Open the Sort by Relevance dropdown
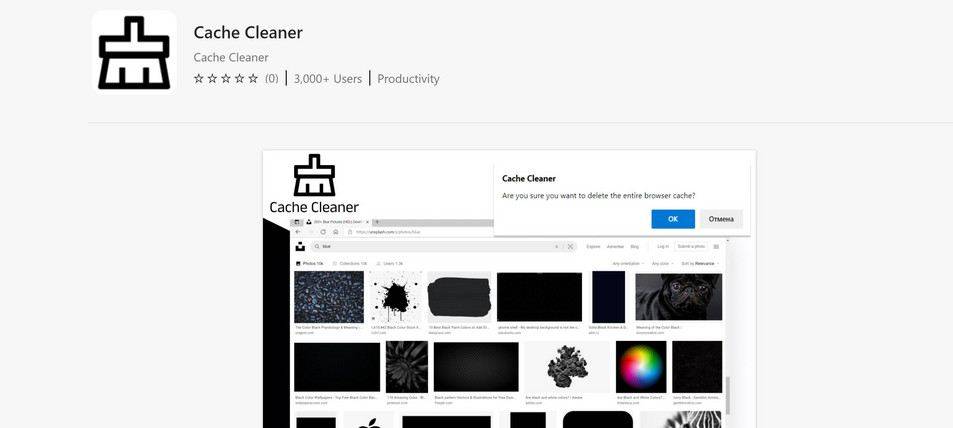 click(701, 264)
